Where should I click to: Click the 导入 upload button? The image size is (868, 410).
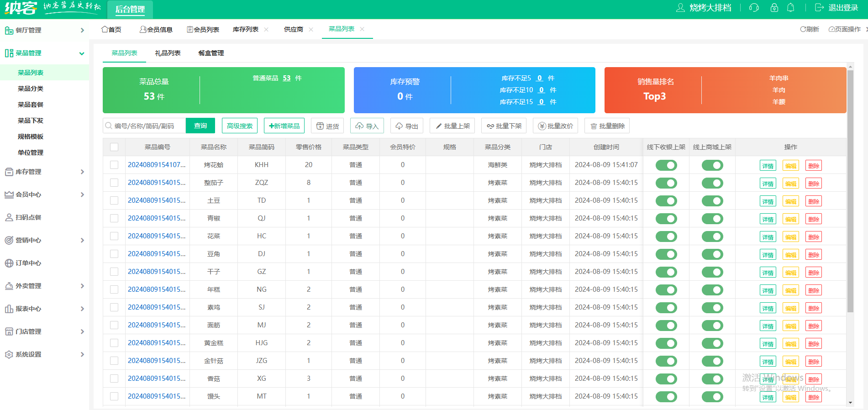click(367, 126)
